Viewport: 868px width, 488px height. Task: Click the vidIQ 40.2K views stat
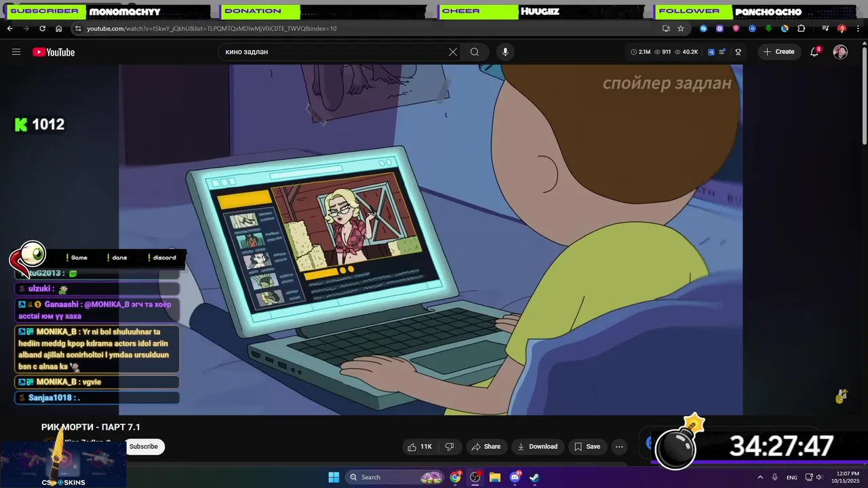tap(686, 52)
